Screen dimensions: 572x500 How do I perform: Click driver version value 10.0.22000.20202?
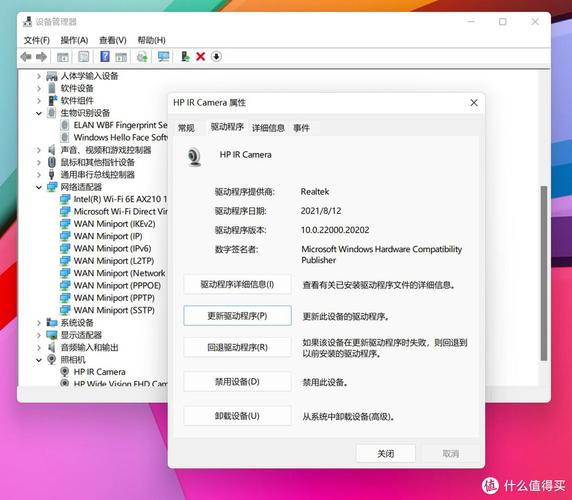tap(335, 230)
